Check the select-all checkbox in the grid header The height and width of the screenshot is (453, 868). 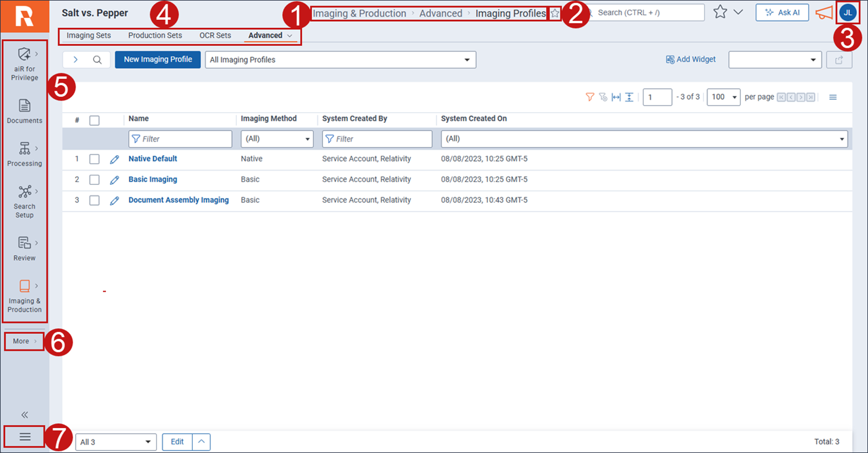click(94, 120)
